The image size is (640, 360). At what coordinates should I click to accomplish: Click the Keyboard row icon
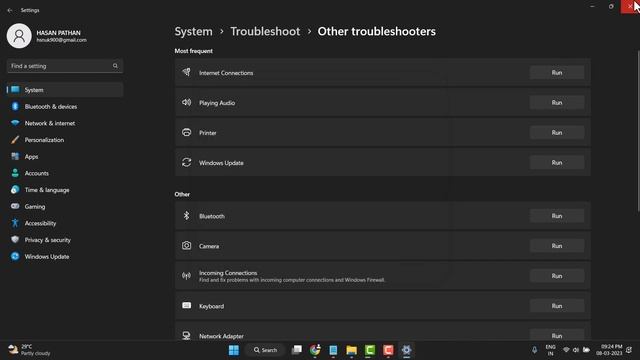coord(187,306)
